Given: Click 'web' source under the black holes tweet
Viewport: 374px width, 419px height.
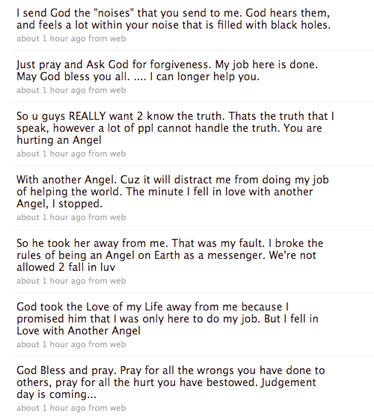Looking at the screenshot, I should tap(118, 39).
